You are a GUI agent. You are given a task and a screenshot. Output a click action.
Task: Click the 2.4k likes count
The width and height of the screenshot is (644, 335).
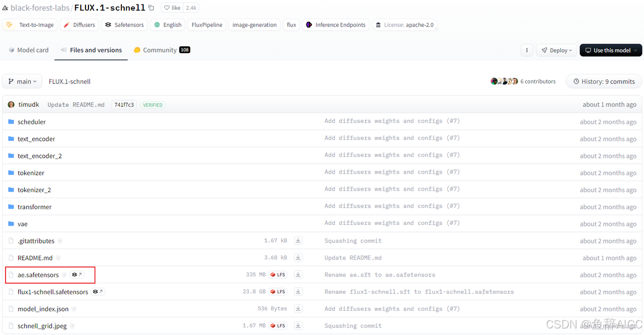click(191, 8)
